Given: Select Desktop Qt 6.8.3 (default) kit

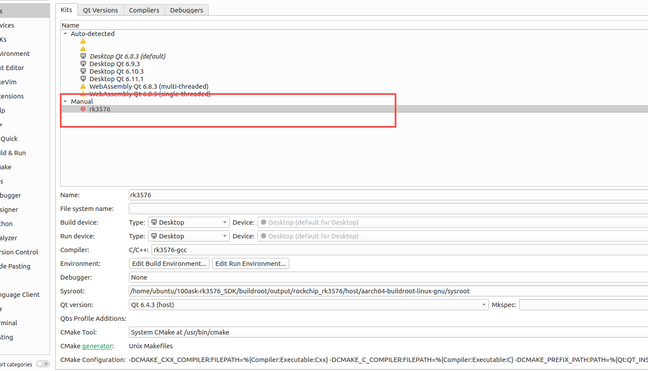Looking at the screenshot, I should point(127,56).
